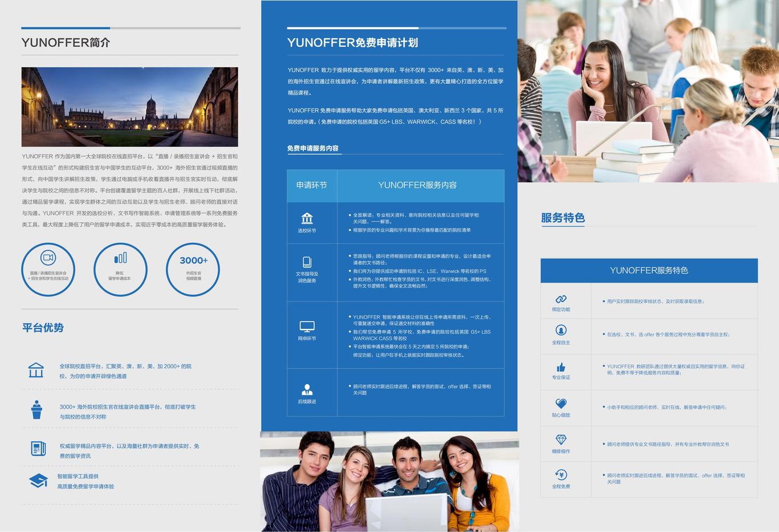The image size is (779, 532).
Task: Open the Oxford campus night photo
Action: [x=130, y=107]
